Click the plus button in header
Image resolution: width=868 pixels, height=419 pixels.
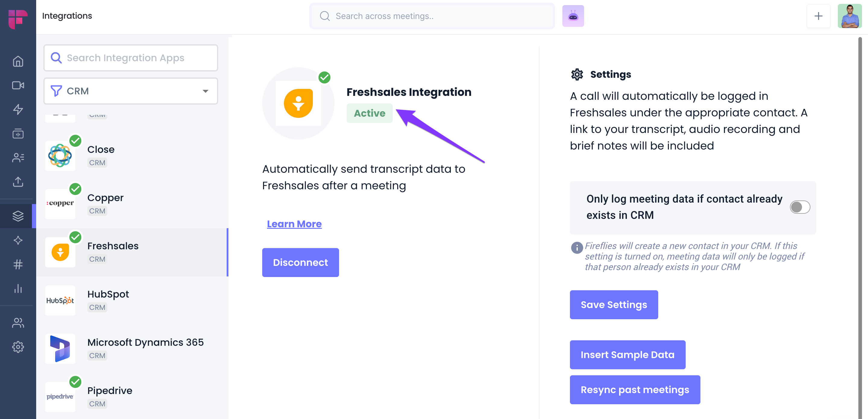coord(818,16)
